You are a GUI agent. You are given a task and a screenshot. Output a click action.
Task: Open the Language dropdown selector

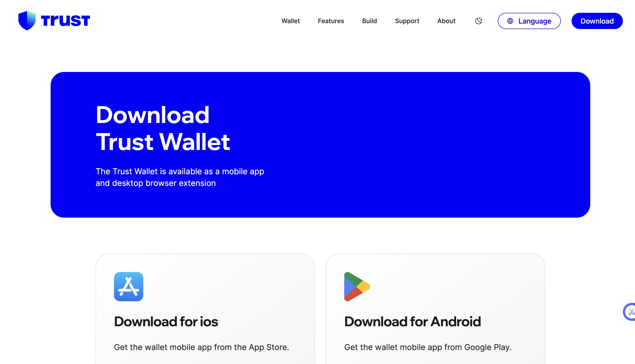(x=529, y=21)
